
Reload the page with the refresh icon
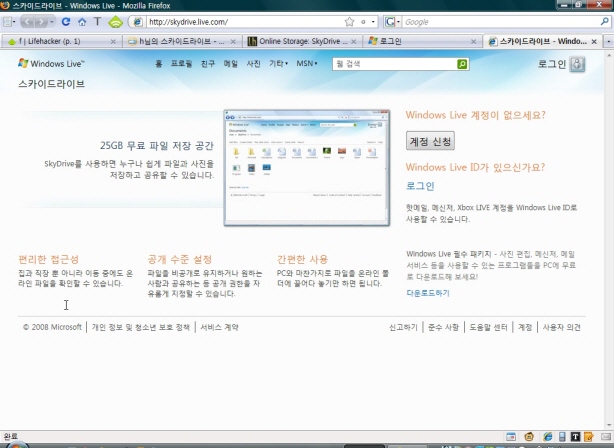pos(66,22)
